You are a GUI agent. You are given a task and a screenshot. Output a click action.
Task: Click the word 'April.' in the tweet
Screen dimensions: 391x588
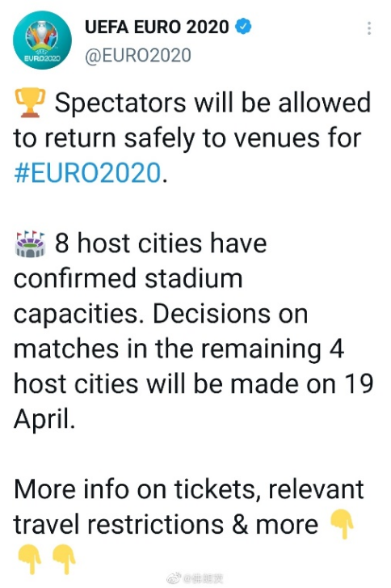click(44, 419)
